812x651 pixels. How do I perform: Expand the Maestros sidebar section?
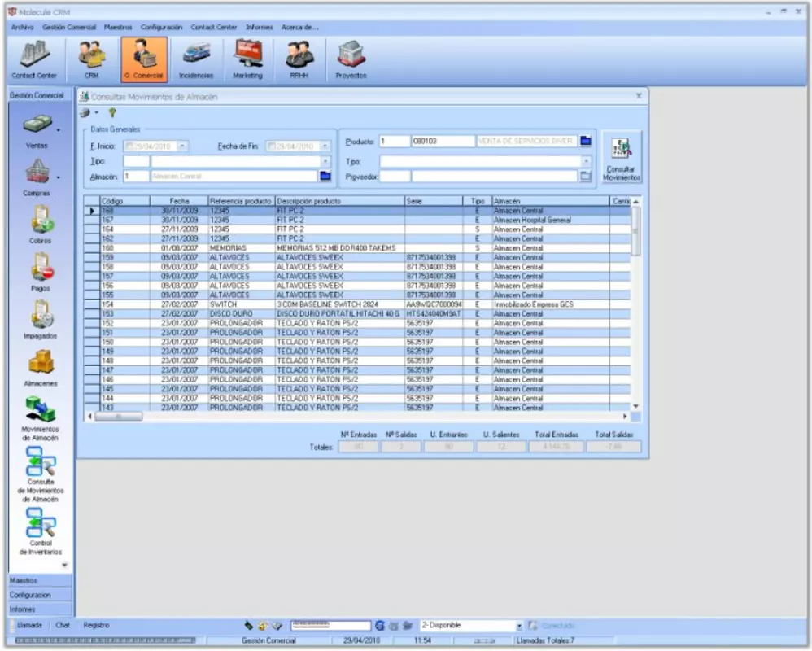[x=41, y=580]
